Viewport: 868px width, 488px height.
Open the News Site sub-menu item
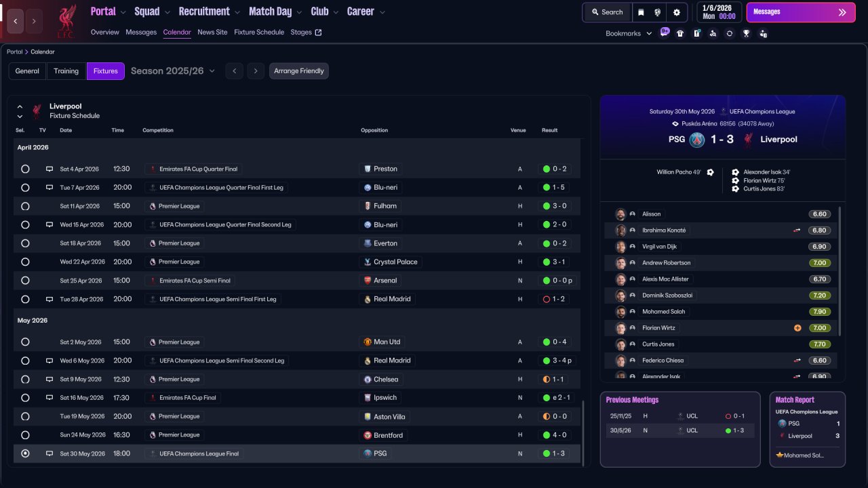[x=212, y=32]
